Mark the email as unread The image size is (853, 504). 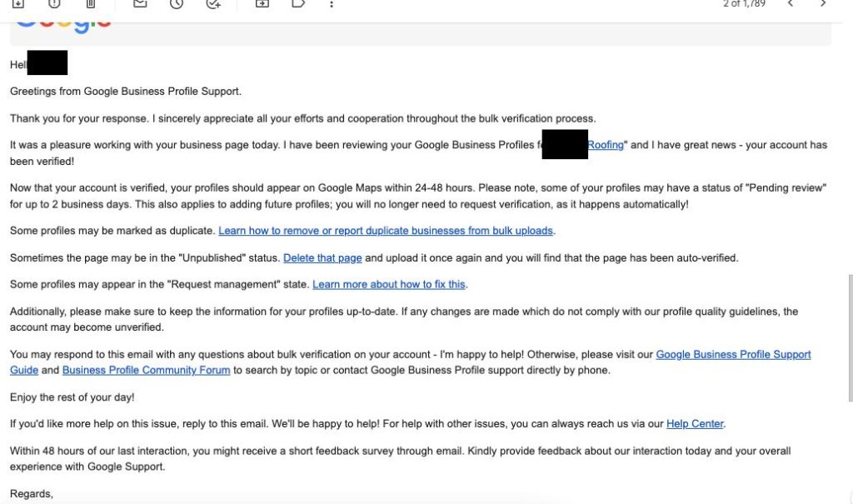140,3
